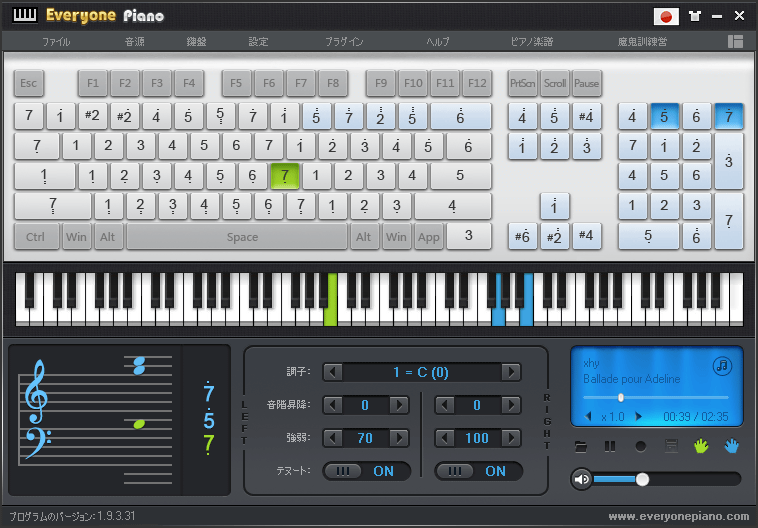This screenshot has width=758, height=528.
Task: Click the www.everyonepiano.com link
Action: [679, 516]
